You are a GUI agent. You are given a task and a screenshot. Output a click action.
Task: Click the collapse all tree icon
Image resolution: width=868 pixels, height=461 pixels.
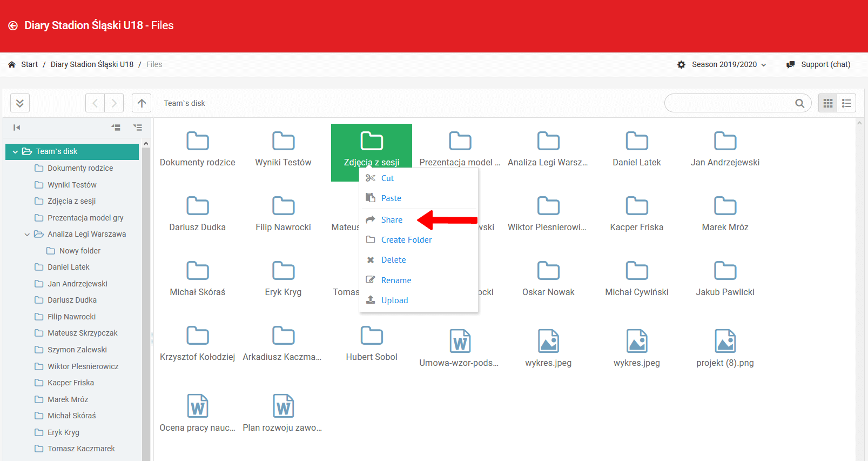(116, 128)
